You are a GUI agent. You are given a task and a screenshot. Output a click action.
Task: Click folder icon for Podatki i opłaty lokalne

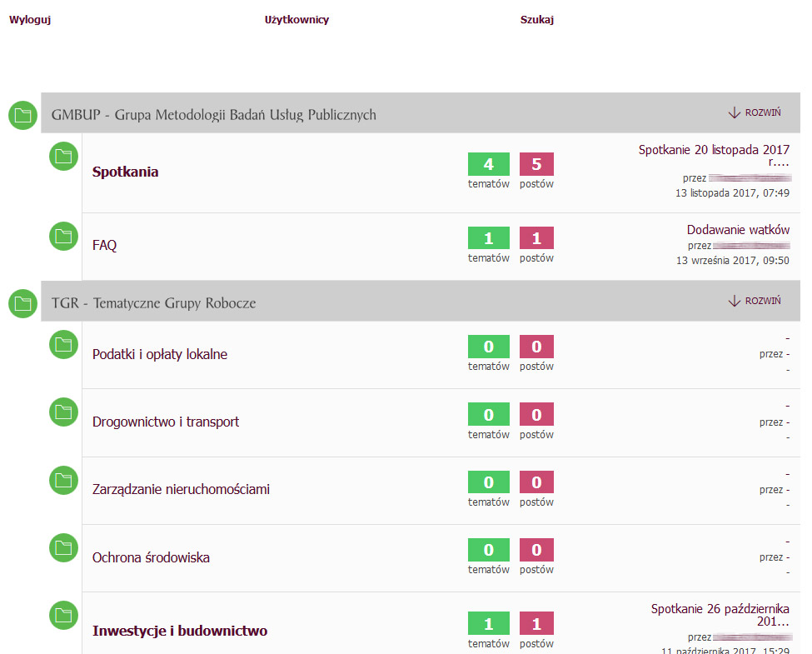tap(64, 345)
